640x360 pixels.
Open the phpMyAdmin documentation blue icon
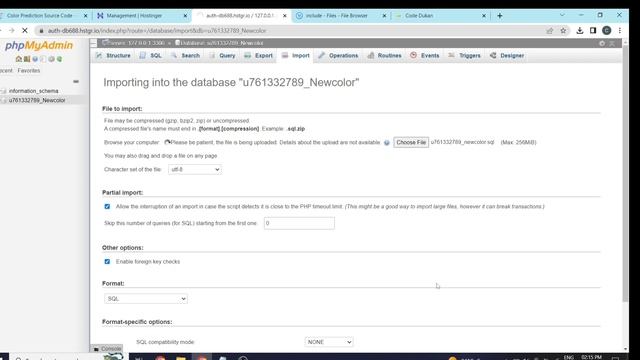[x=35, y=59]
